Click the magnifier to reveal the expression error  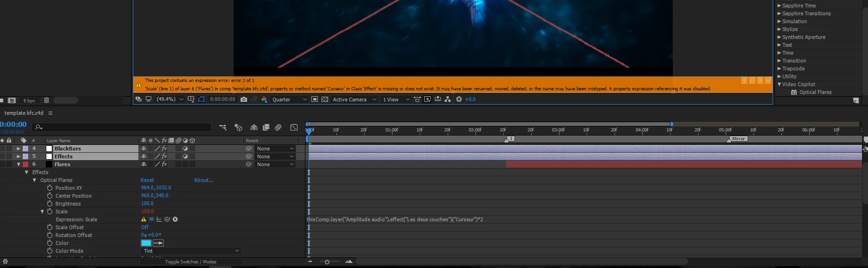(752, 81)
